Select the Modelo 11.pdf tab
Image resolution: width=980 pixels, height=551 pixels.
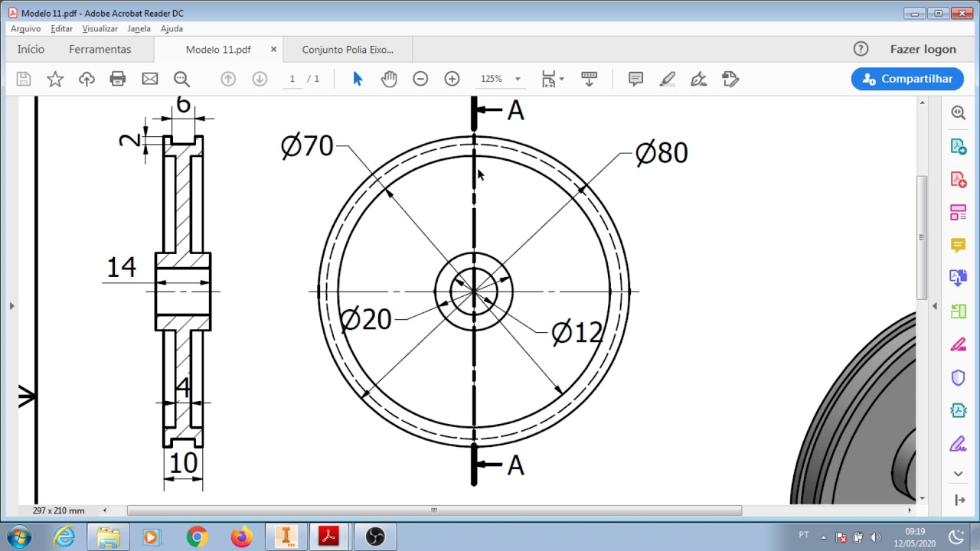[x=218, y=50]
